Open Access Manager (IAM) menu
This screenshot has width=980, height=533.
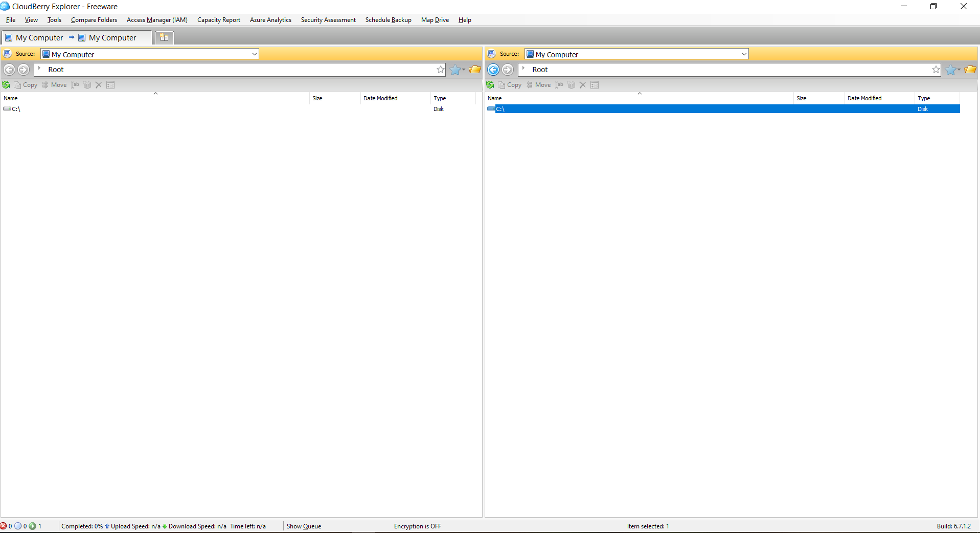click(x=157, y=20)
